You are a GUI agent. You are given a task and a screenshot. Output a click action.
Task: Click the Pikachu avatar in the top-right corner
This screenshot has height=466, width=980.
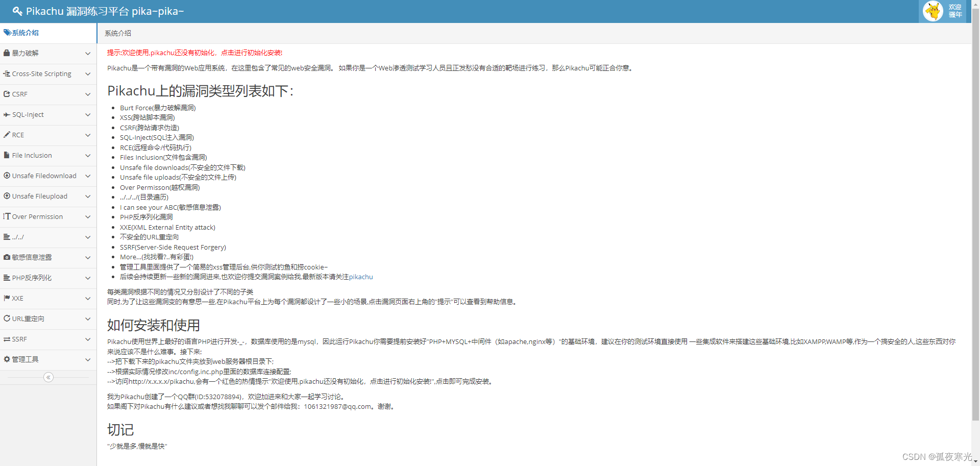pos(933,11)
